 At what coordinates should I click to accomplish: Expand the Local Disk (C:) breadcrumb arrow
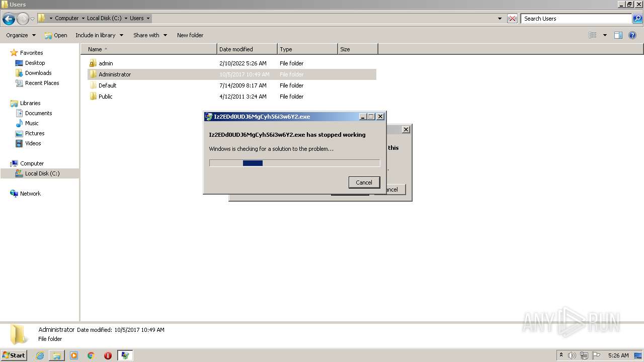click(x=126, y=18)
